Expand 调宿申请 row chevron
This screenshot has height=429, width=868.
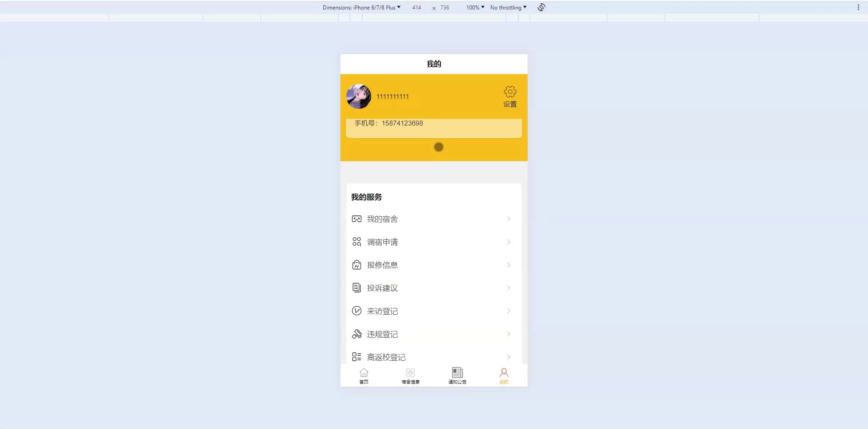[509, 242]
